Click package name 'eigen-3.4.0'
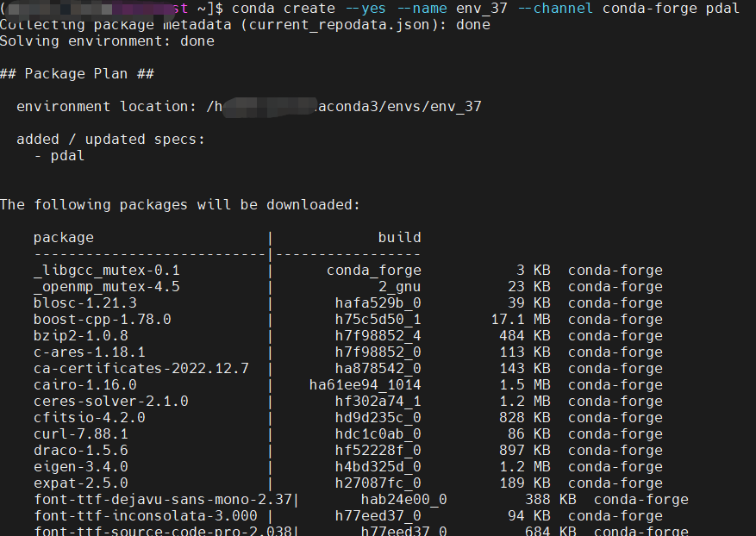756x536 pixels. pos(80,467)
